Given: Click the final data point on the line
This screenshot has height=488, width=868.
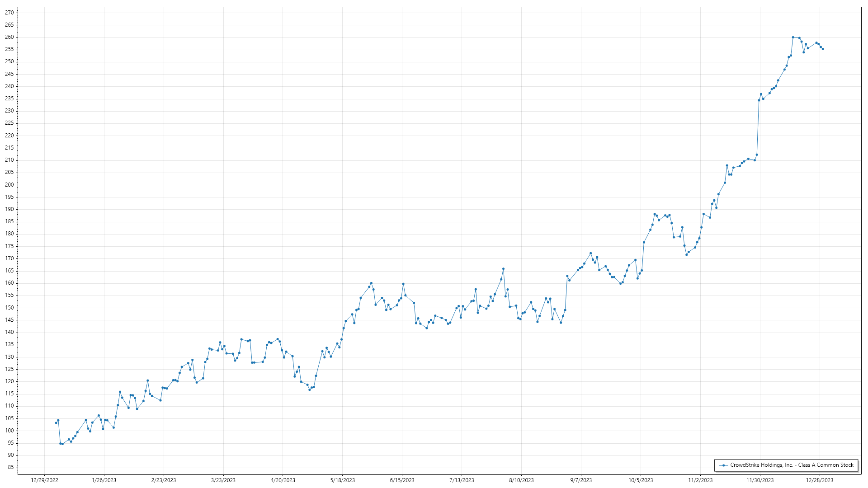Looking at the screenshot, I should 823,49.
